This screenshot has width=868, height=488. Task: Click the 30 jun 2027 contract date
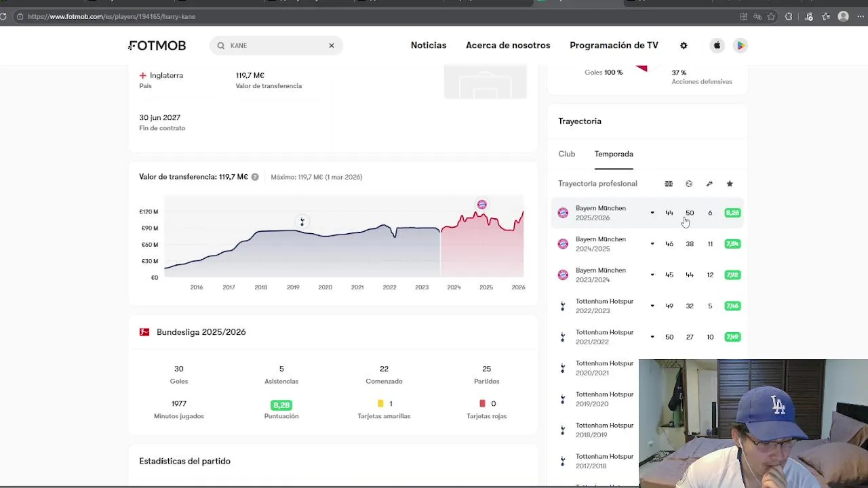(x=160, y=117)
